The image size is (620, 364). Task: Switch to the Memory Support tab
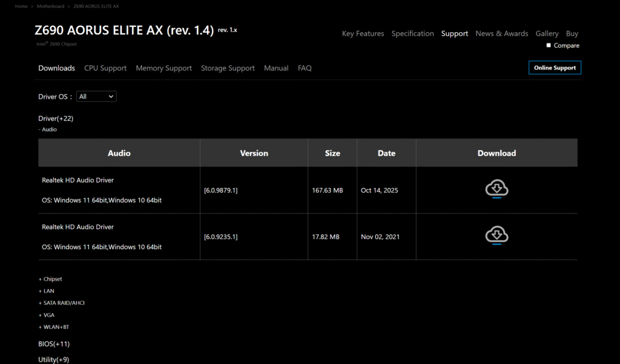pos(163,68)
